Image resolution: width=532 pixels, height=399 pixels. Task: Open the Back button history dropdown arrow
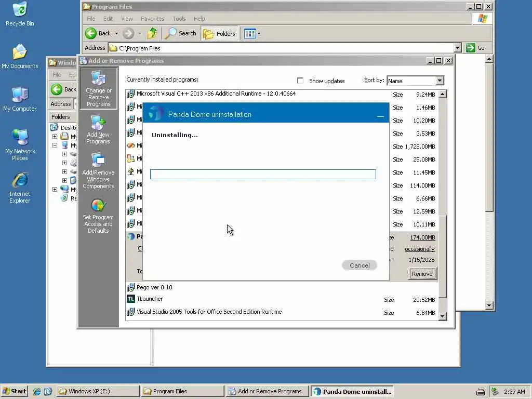pyautogui.click(x=116, y=33)
